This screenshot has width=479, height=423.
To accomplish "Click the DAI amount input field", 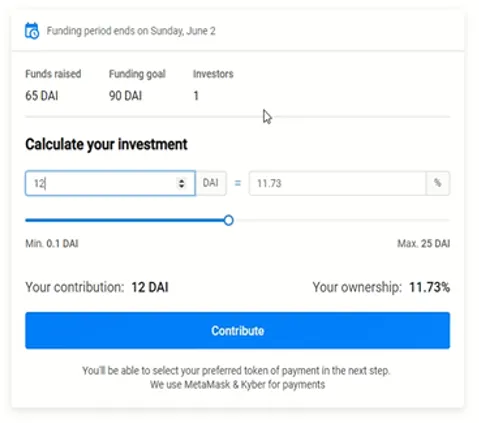I will (x=110, y=183).
